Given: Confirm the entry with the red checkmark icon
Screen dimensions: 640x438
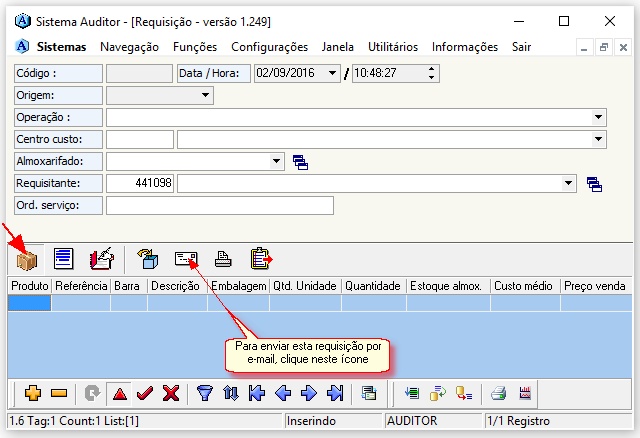Looking at the screenshot, I should tap(144, 393).
